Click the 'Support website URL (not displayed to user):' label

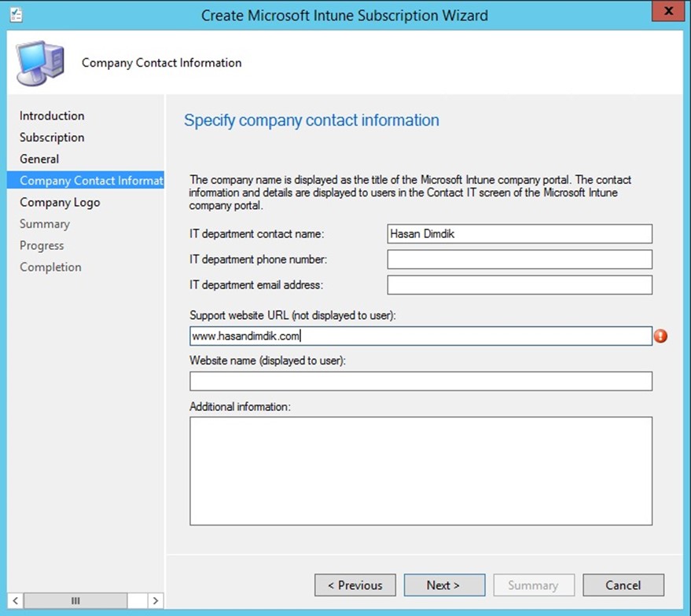click(x=292, y=315)
